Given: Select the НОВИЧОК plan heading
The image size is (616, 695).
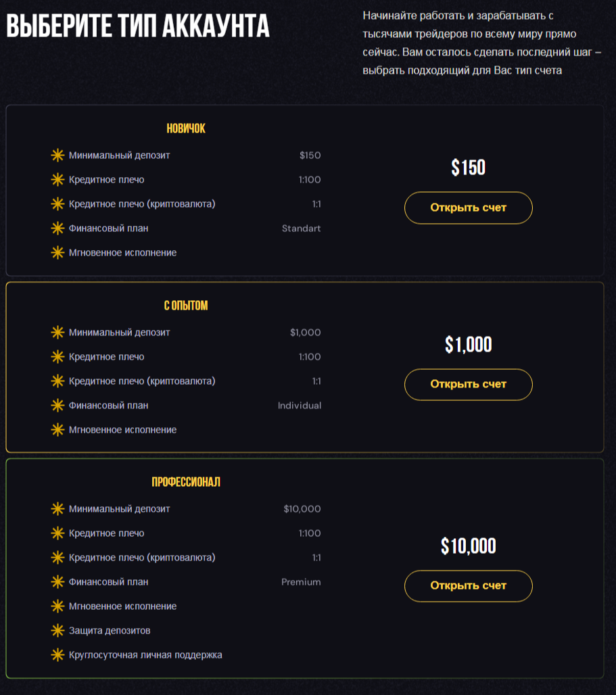Looking at the screenshot, I should click(186, 128).
